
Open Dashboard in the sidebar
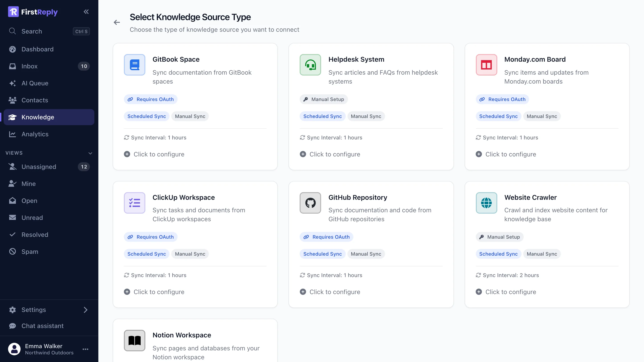click(x=49, y=49)
